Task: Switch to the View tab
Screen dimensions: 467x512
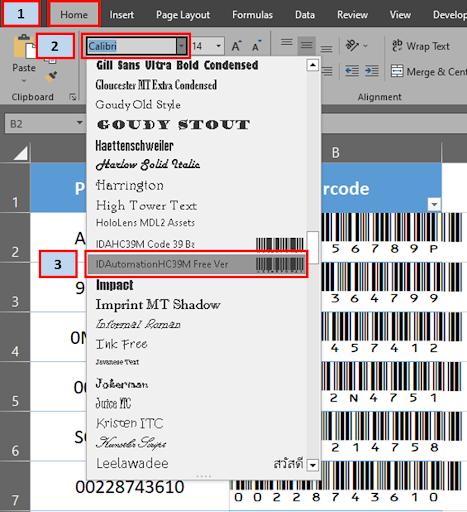Action: click(x=400, y=15)
